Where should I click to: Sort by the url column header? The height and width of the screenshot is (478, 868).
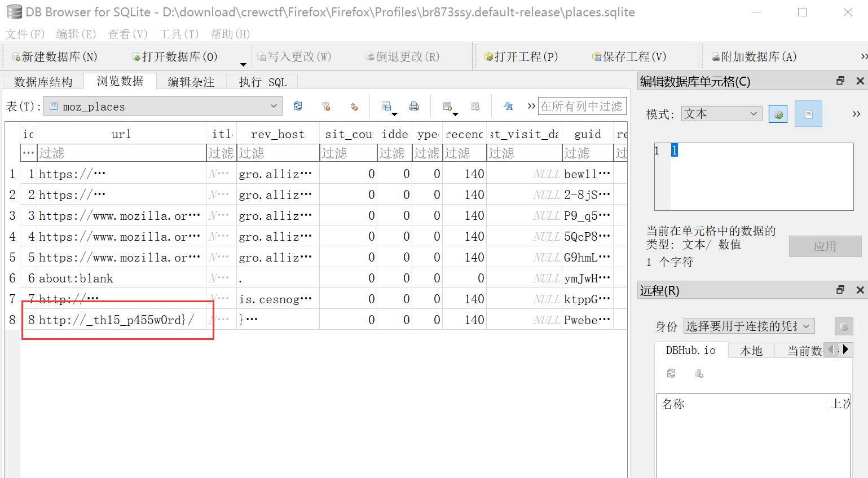(121, 134)
